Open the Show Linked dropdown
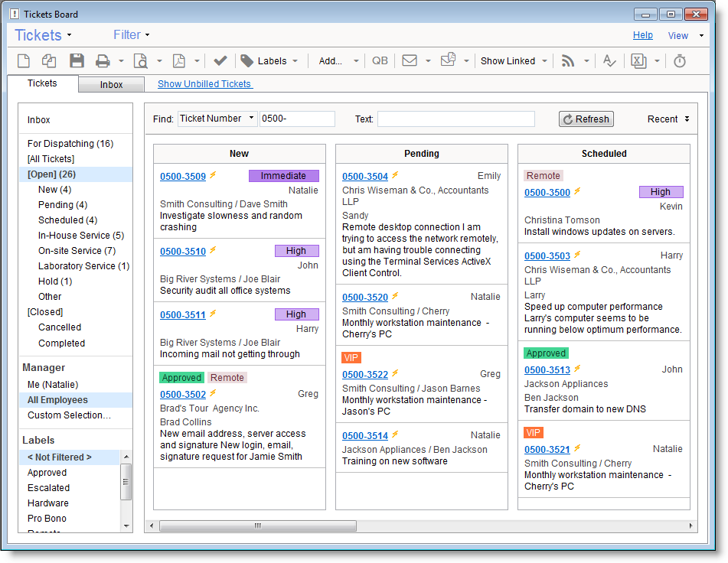 tap(514, 61)
